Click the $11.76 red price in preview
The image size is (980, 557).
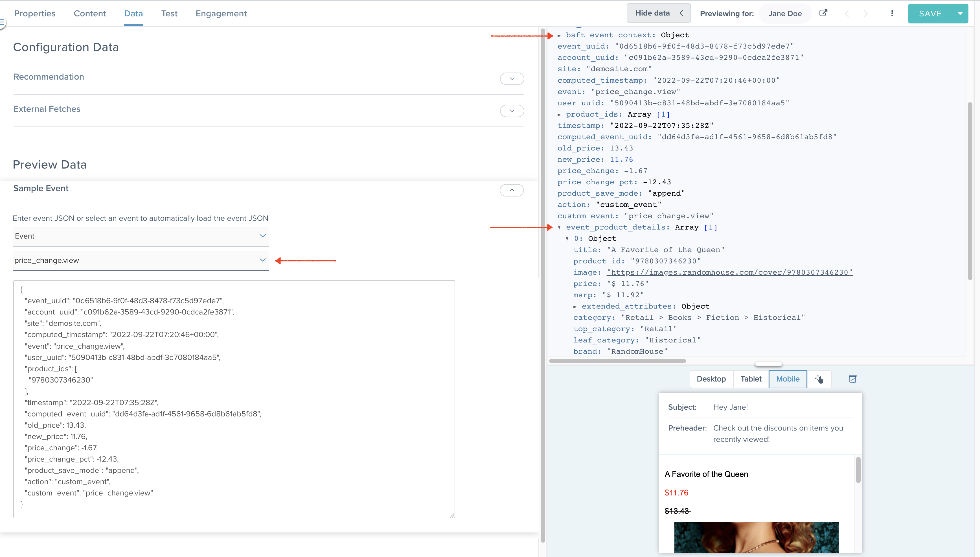[676, 493]
